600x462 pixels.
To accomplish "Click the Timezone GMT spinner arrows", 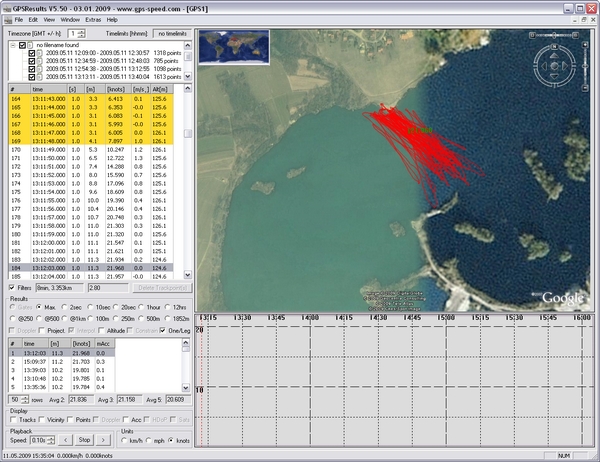I will click(x=81, y=34).
